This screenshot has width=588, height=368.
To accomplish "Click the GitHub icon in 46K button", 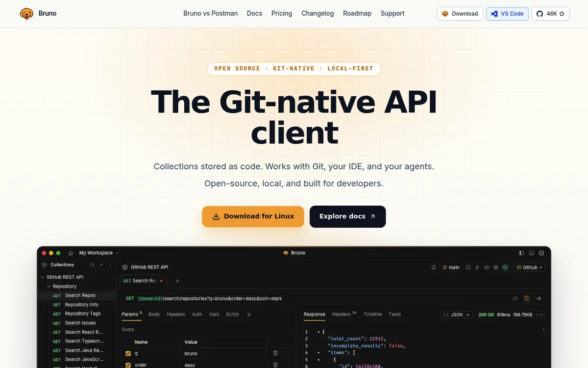I will [x=539, y=14].
